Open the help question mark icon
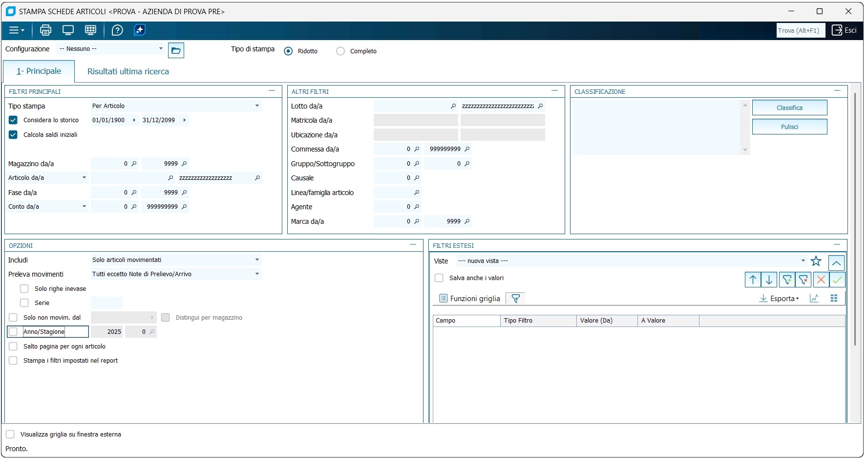This screenshot has width=868, height=458. pyautogui.click(x=117, y=30)
